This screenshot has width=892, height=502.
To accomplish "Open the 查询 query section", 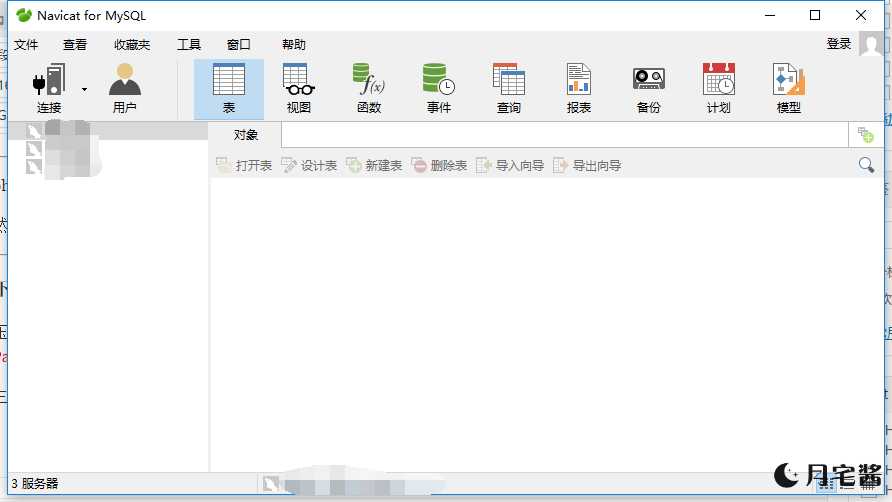I will tap(509, 89).
